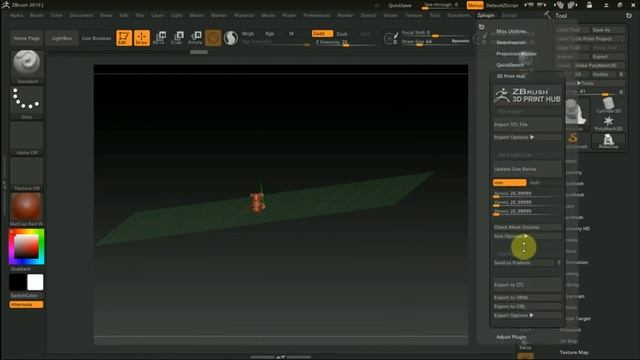
Task: Expand Export Options in Print Hub
Action: tap(527, 315)
